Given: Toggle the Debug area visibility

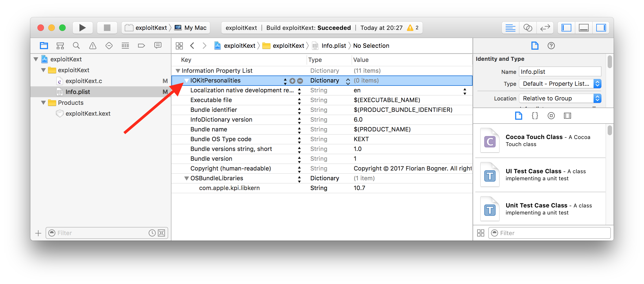Looking at the screenshot, I should [584, 28].
